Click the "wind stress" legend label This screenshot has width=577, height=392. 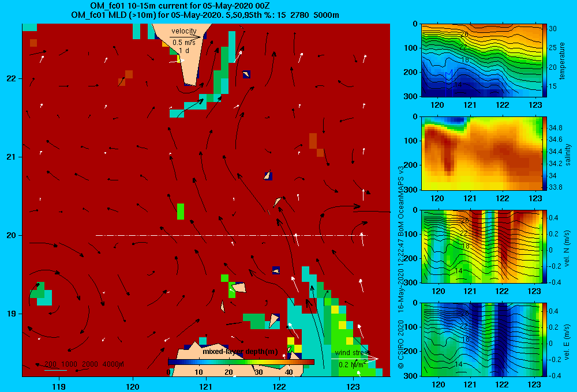[x=352, y=353]
